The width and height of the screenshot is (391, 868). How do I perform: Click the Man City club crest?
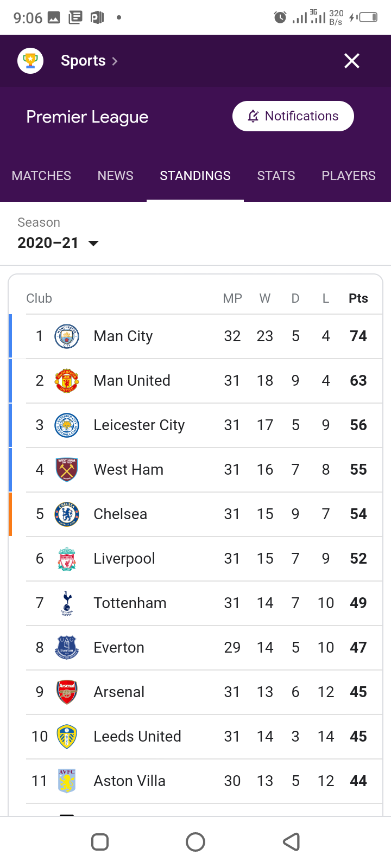click(x=67, y=336)
